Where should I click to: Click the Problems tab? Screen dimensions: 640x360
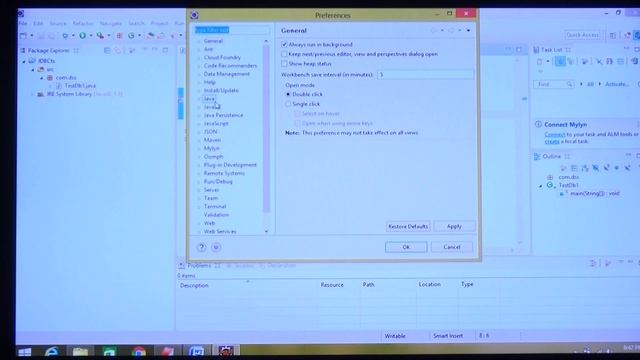coord(199,265)
